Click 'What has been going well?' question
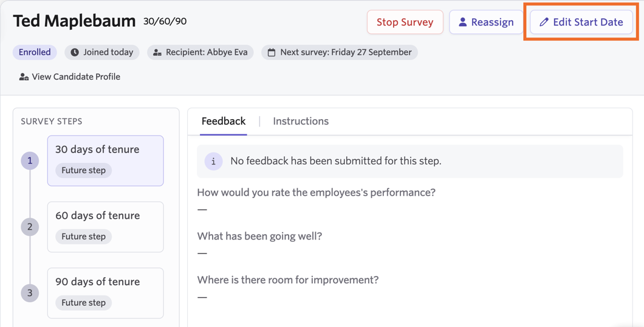This screenshot has width=644, height=327. 259,236
